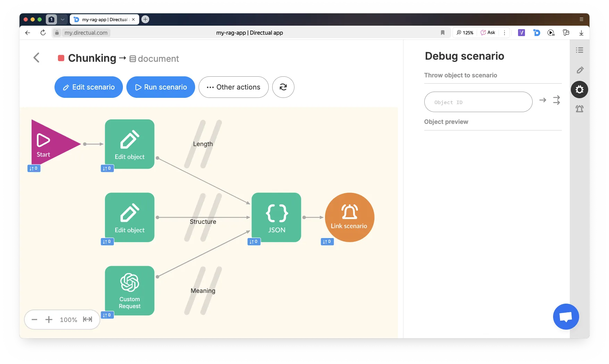Viewport: 609px width, 364px height.
Task: Expand the Other actions menu
Action: coord(233,87)
